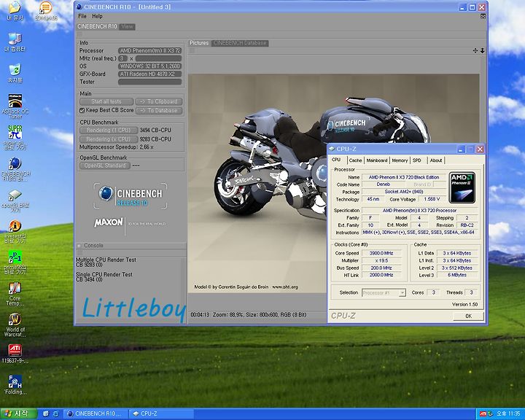Click the 9283 CB-CPU multi-CPU score
Screen dimensions: 525x420
click(155, 139)
